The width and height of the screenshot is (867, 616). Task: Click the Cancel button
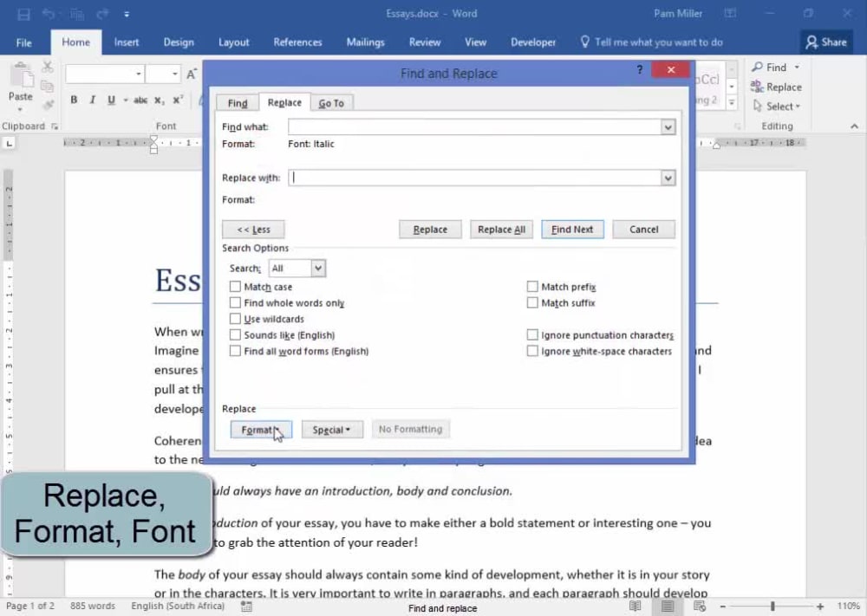pyautogui.click(x=643, y=230)
